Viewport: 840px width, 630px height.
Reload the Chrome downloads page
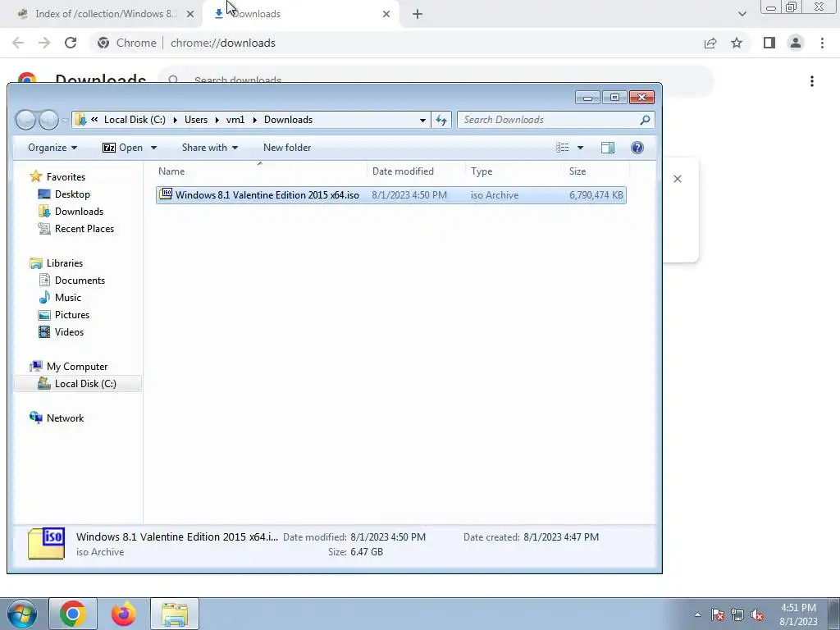click(x=71, y=43)
